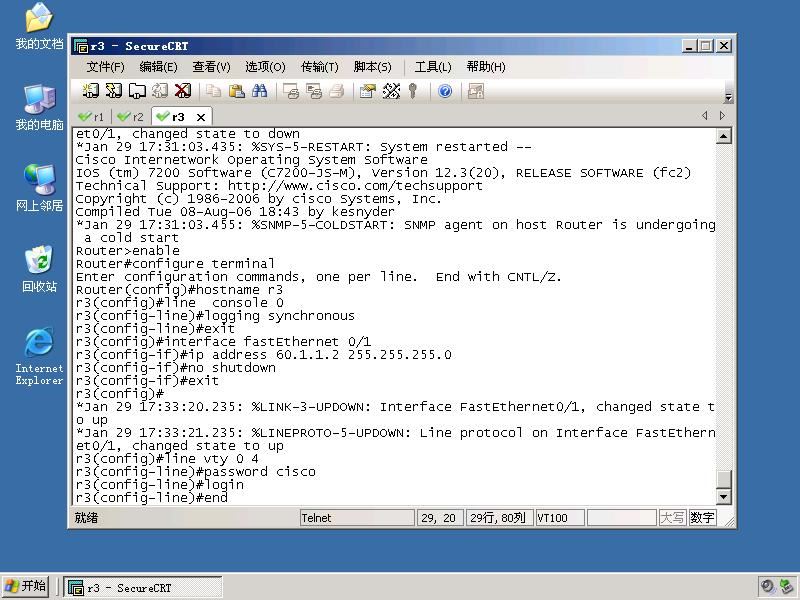Image resolution: width=800 pixels, height=600 pixels.
Task: Click r3 - SecureCRT taskbar button
Action: (x=143, y=588)
